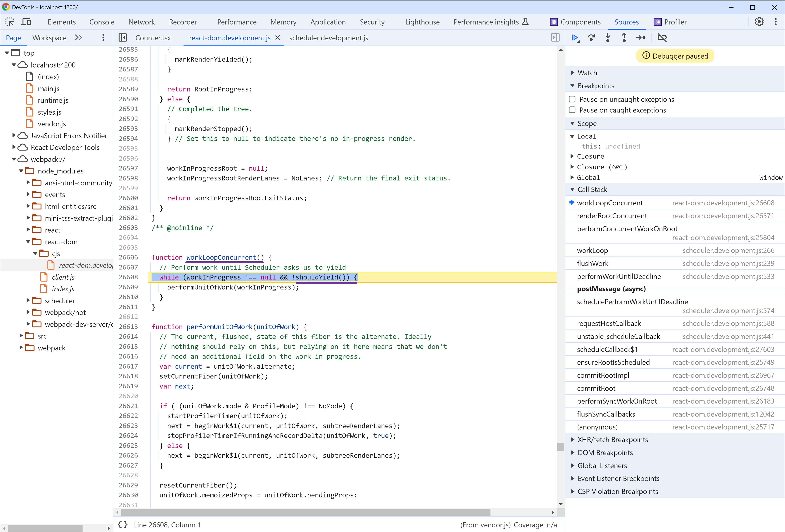The height and width of the screenshot is (532, 785).
Task: Hide the debugger sidebar icon
Action: pos(555,38)
